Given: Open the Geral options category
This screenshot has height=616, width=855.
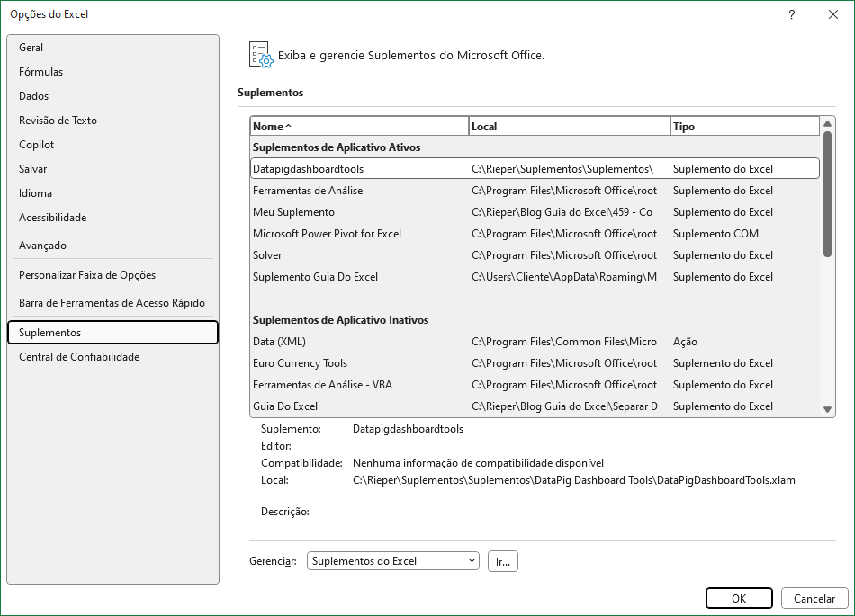Looking at the screenshot, I should 31,48.
